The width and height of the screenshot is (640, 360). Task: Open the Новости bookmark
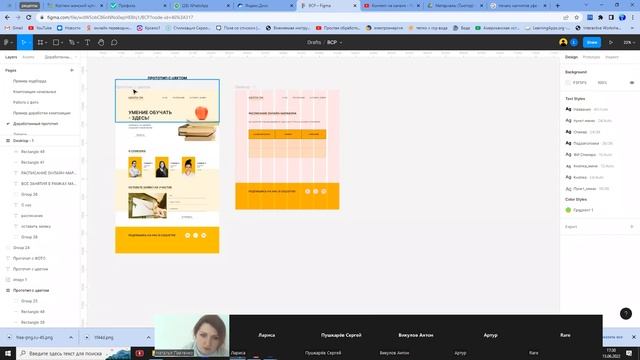pos(69,28)
